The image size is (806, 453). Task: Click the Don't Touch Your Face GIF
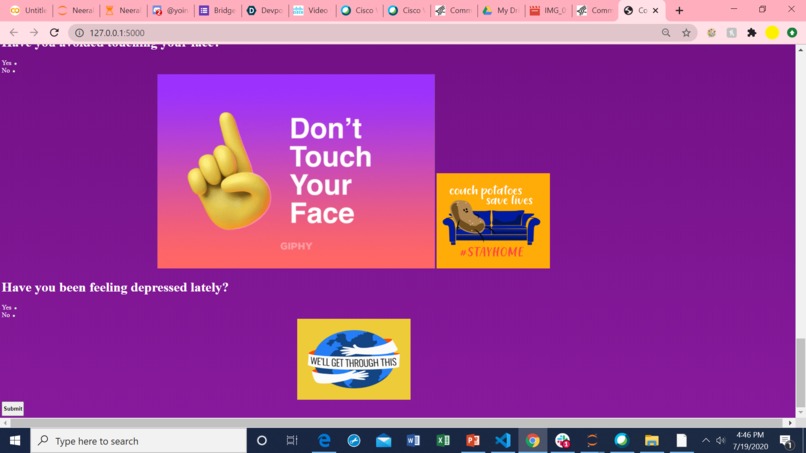(x=296, y=171)
